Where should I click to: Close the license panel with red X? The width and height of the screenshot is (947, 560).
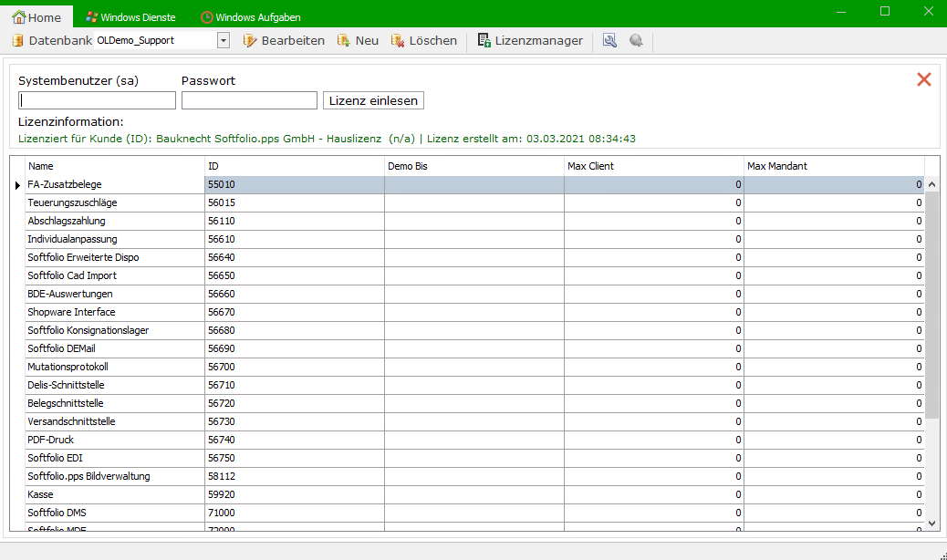(923, 79)
